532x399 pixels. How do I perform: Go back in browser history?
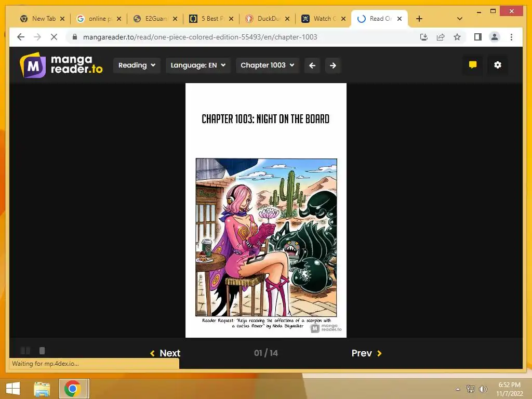(21, 37)
